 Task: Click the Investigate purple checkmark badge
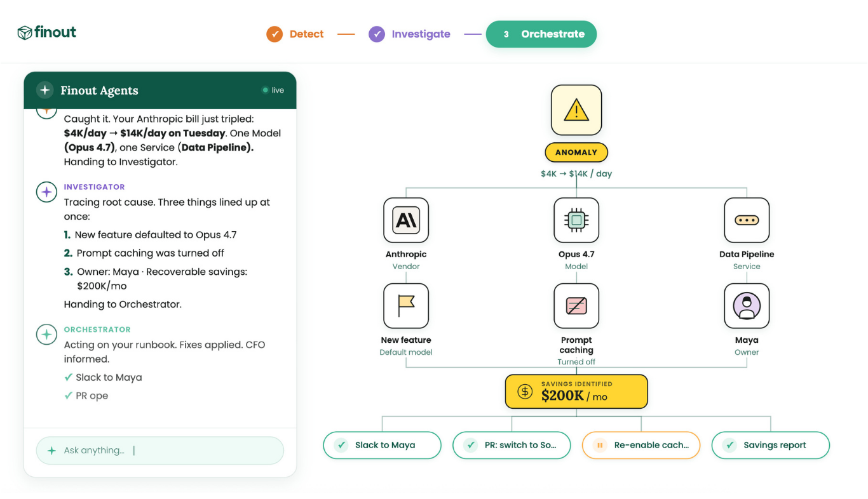point(377,34)
